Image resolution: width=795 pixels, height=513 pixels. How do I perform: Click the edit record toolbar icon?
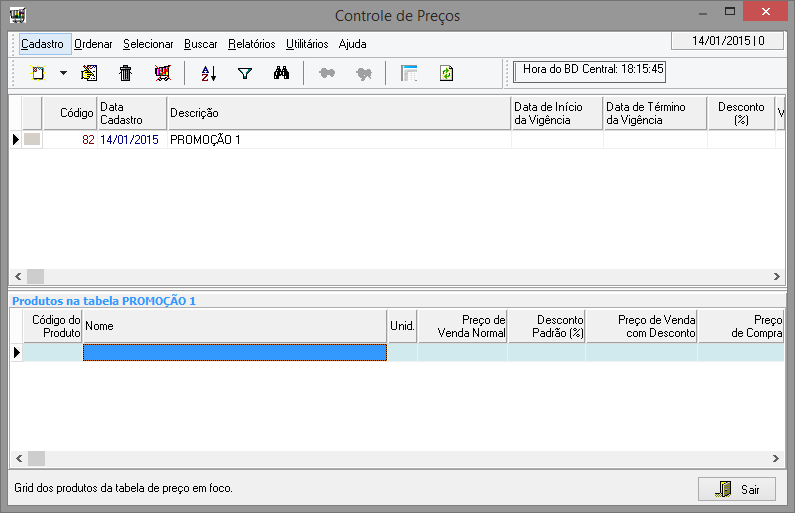[x=89, y=73]
